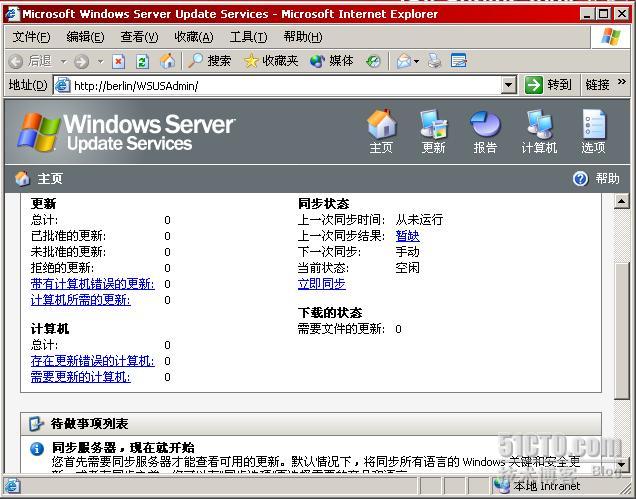The height and width of the screenshot is (499, 636).
Task: Click the 从未运行 last sync value
Action: 419,220
